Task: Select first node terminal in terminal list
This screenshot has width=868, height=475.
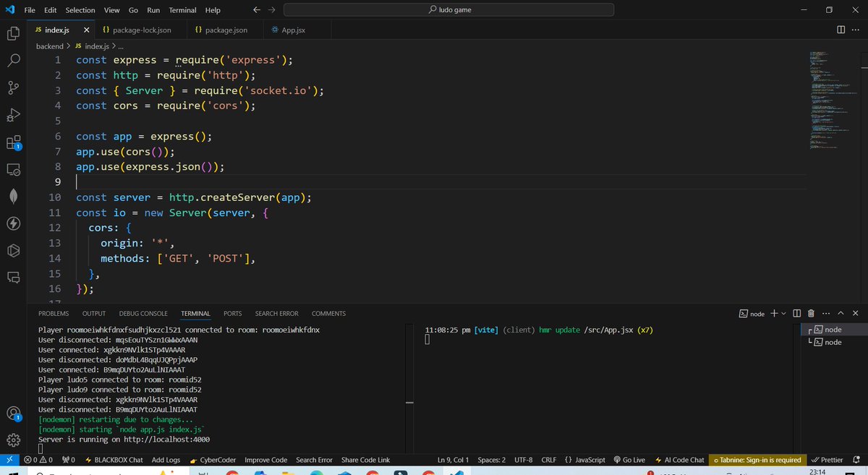Action: (833, 329)
